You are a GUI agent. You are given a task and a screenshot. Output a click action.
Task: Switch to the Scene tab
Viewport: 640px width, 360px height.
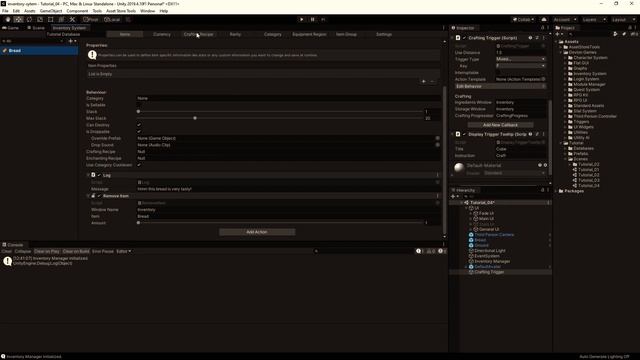coord(36,28)
